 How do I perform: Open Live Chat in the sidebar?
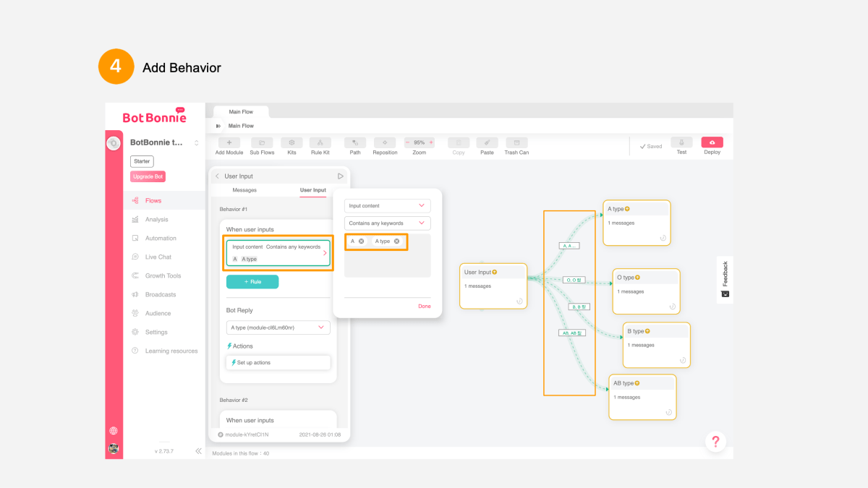[158, 257]
